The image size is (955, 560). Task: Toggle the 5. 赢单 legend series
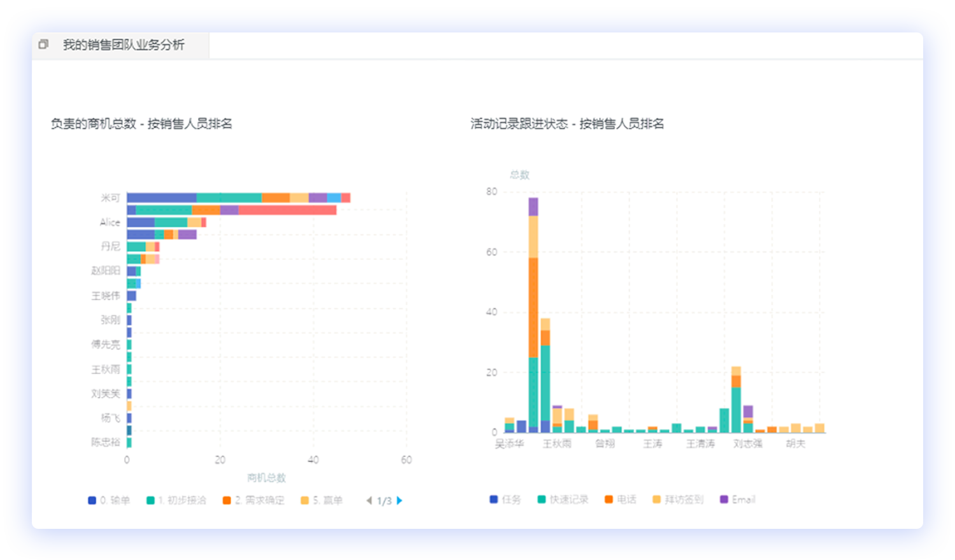pos(322,501)
